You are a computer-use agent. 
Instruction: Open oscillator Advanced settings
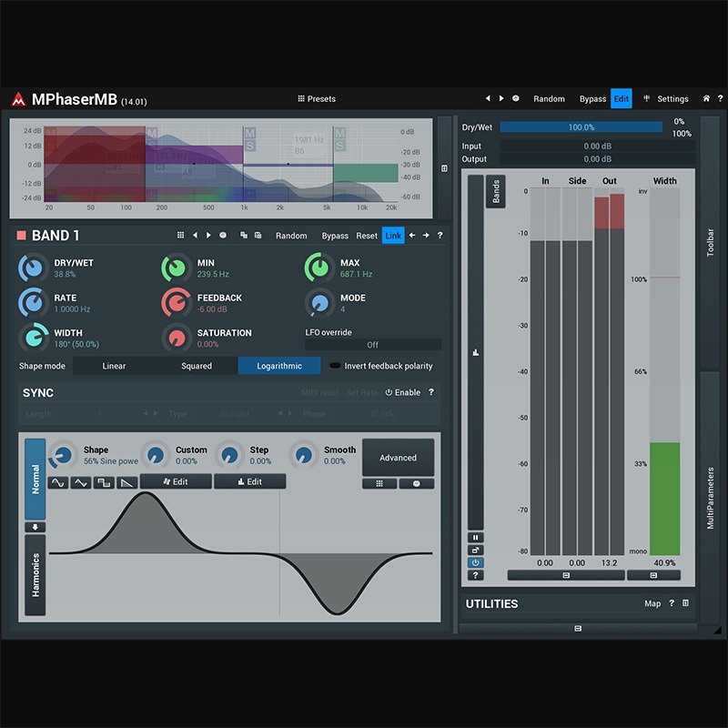(x=398, y=458)
